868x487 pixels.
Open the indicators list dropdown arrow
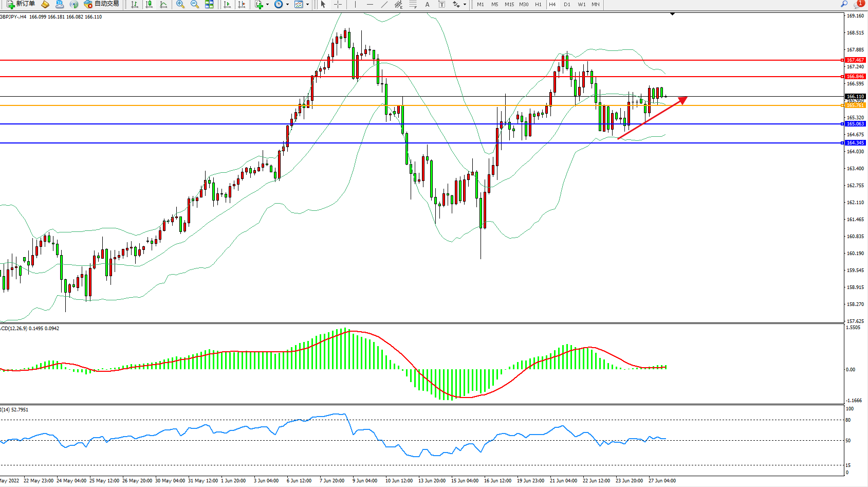click(267, 4)
